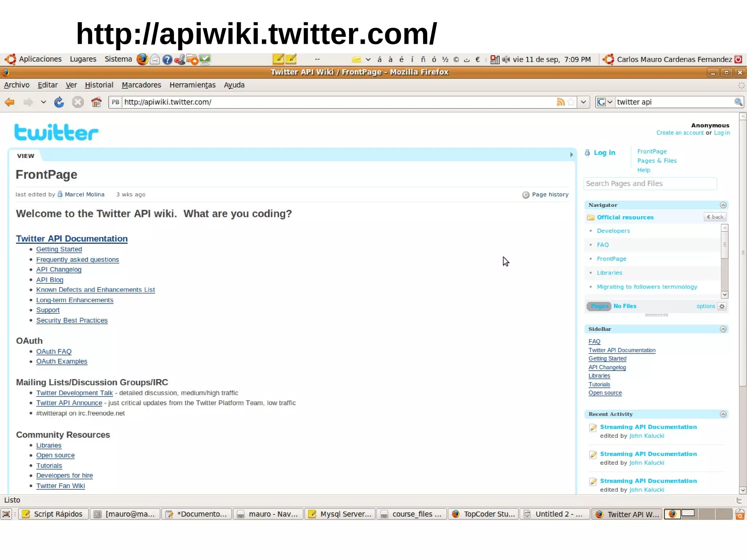
Task: Collapse the Navigator panel
Action: pos(723,205)
